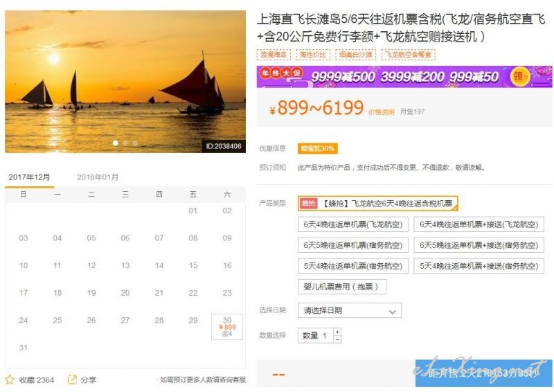This screenshot has height=392, width=554.
Task: Click the 细美白沙滩 tag
Action: pos(355,55)
